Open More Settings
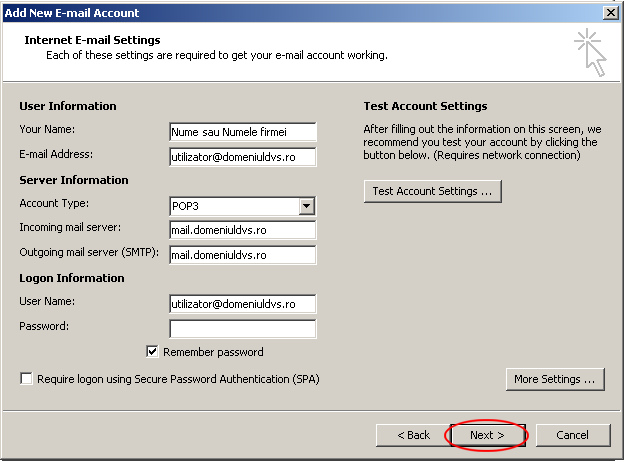The height and width of the screenshot is (462, 625). 555,379
